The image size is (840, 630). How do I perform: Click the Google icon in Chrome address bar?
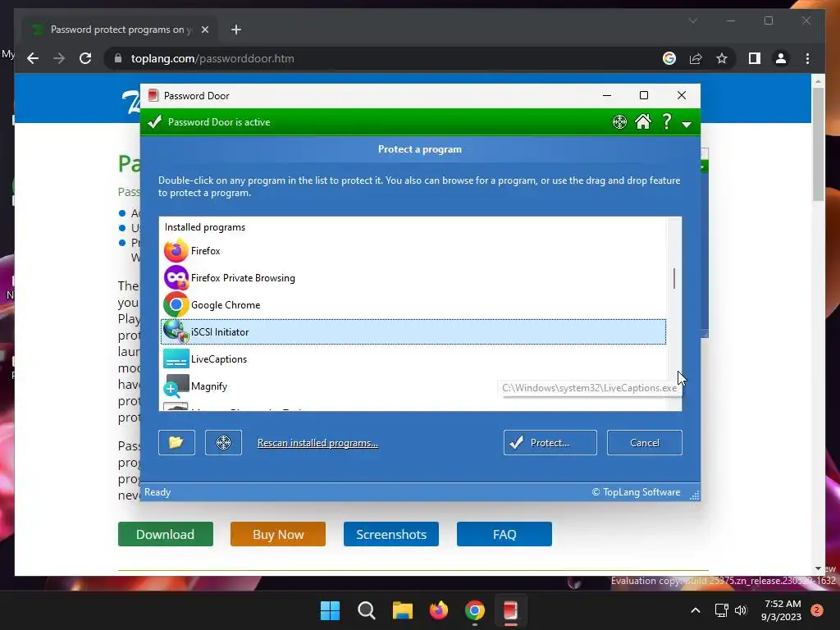point(669,58)
